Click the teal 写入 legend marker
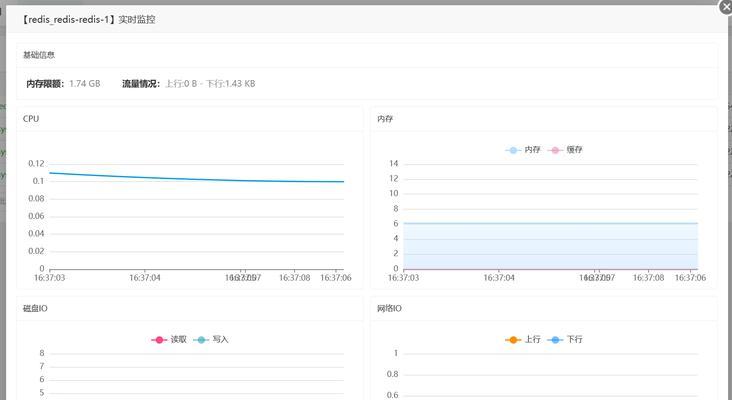 pyautogui.click(x=201, y=340)
